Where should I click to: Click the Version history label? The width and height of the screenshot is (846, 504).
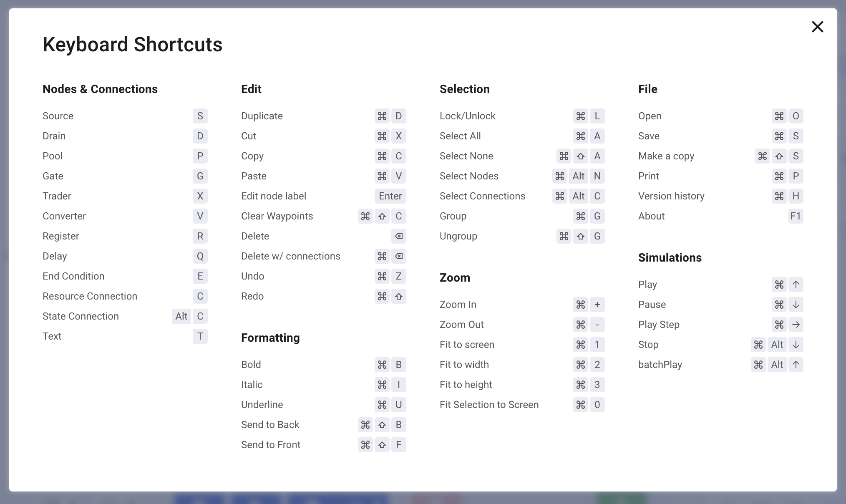click(671, 196)
